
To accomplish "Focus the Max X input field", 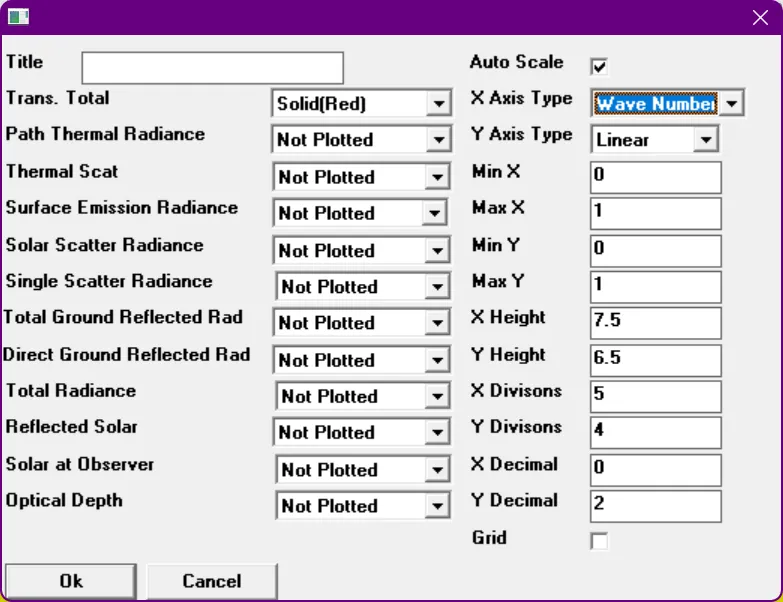I will pyautogui.click(x=655, y=214).
